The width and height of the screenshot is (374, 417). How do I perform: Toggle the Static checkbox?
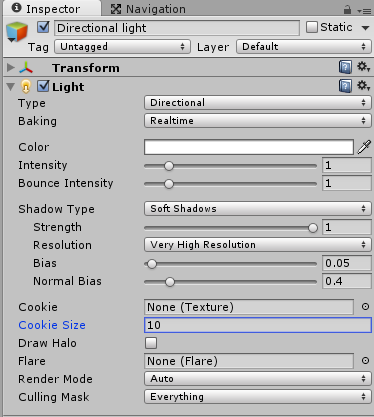pyautogui.click(x=312, y=27)
